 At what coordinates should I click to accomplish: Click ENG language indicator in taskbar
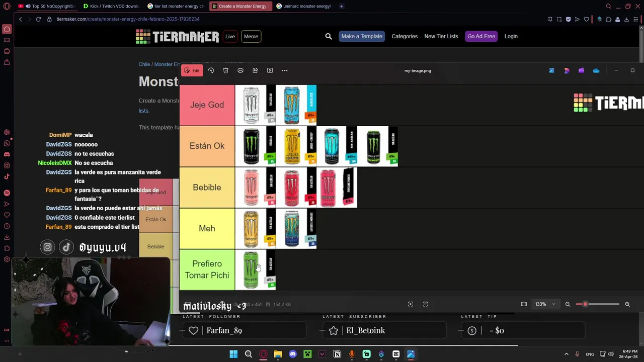(x=590, y=354)
